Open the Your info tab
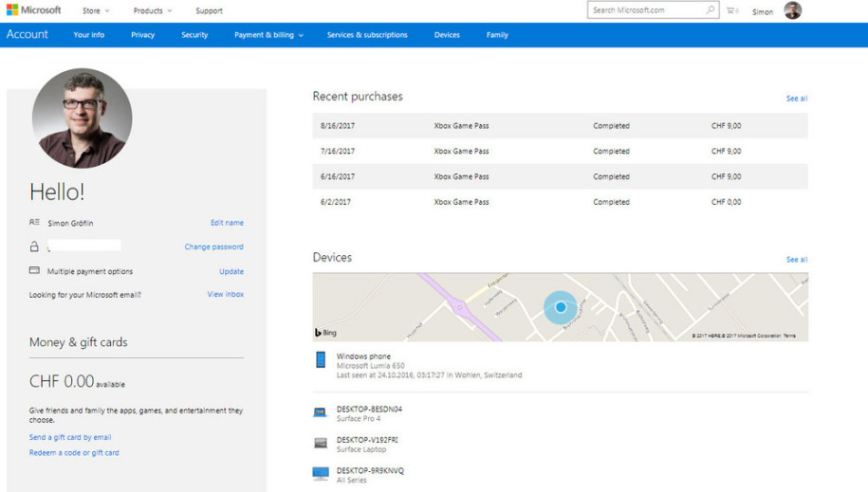Image resolution: width=868 pixels, height=492 pixels. pos(88,35)
